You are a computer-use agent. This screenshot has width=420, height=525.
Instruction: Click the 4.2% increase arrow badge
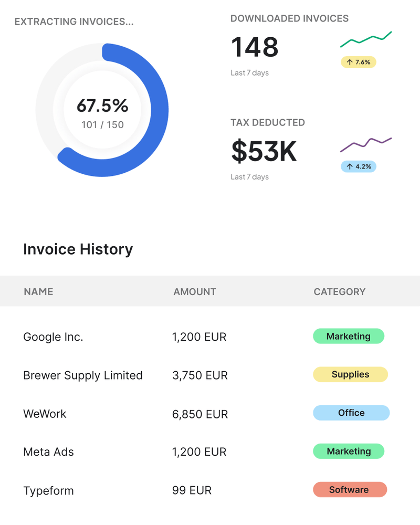tap(359, 166)
